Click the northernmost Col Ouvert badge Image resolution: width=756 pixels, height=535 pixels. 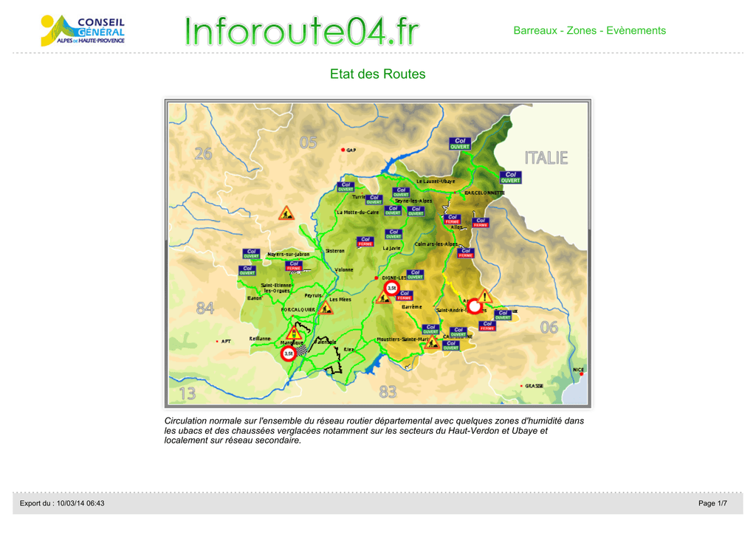pyautogui.click(x=460, y=144)
